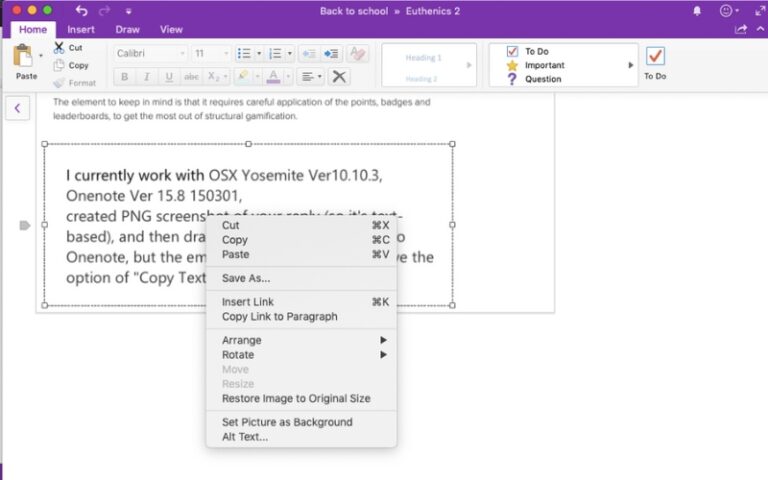Open the Calibri font name dropdown
Image resolution: width=768 pixels, height=480 pixels.
tap(150, 54)
